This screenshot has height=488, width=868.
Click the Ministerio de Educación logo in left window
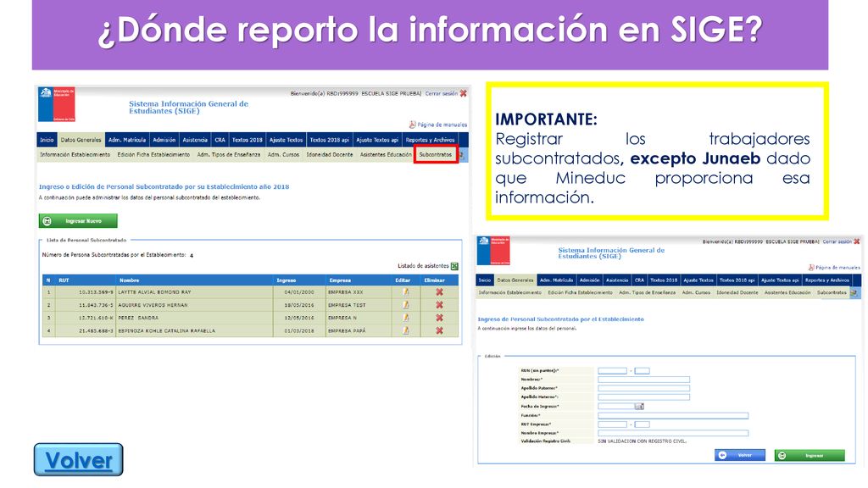click(57, 104)
